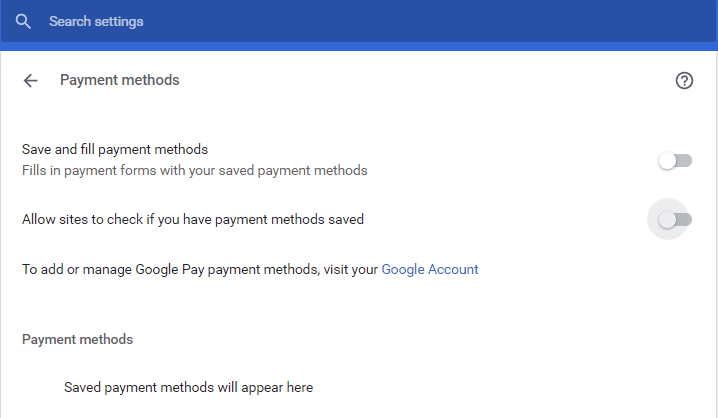
Task: Click the gray track of Allow sites switch
Action: click(685, 219)
